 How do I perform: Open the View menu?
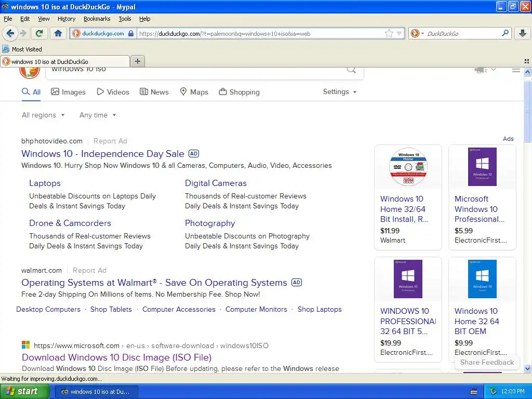[44, 19]
